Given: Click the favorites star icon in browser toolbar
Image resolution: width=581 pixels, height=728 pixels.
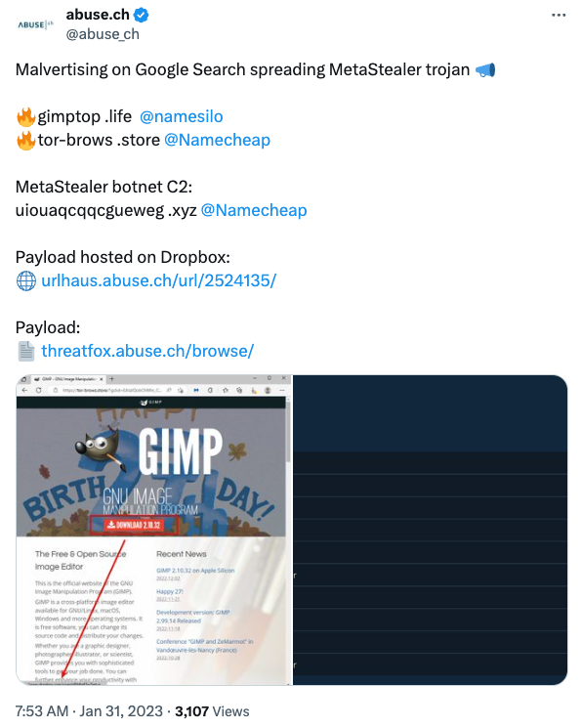Looking at the screenshot, I should tap(225, 391).
